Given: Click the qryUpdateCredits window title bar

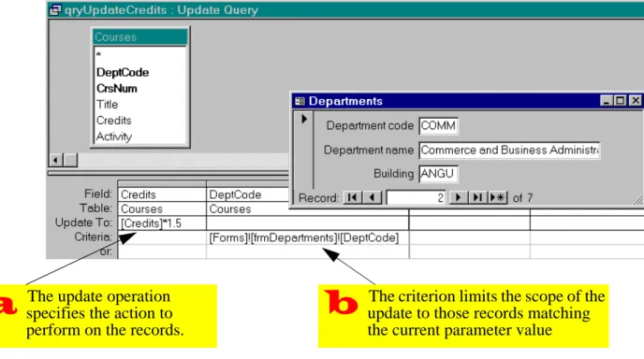Looking at the screenshot, I should [345, 10].
